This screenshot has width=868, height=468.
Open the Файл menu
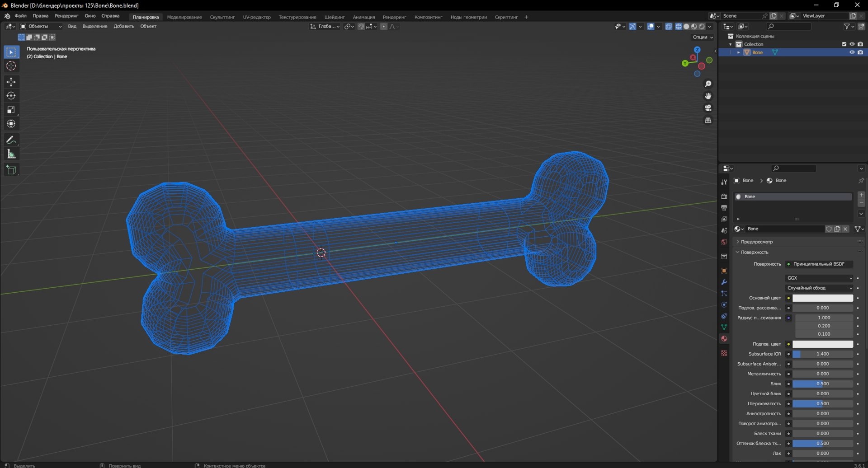pyautogui.click(x=20, y=16)
